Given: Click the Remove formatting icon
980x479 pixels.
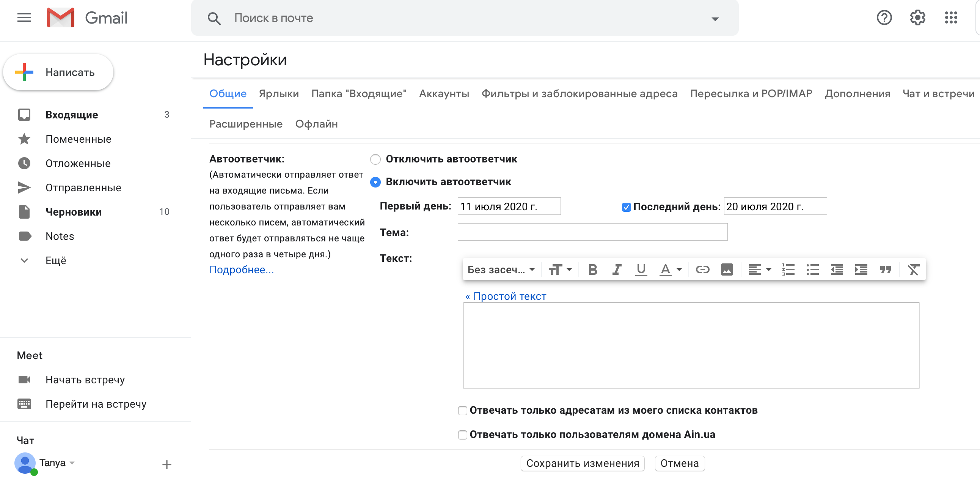Looking at the screenshot, I should (914, 269).
